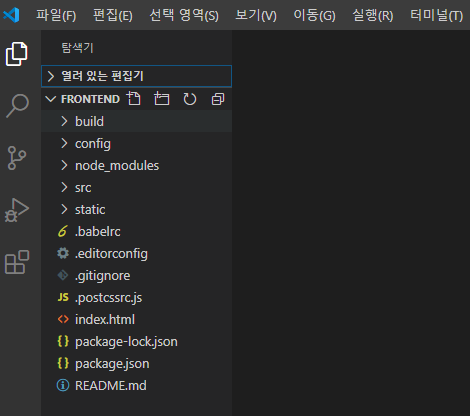This screenshot has width=470, height=416.
Task: Collapse the FRONTEND folder section
Action: [50, 99]
